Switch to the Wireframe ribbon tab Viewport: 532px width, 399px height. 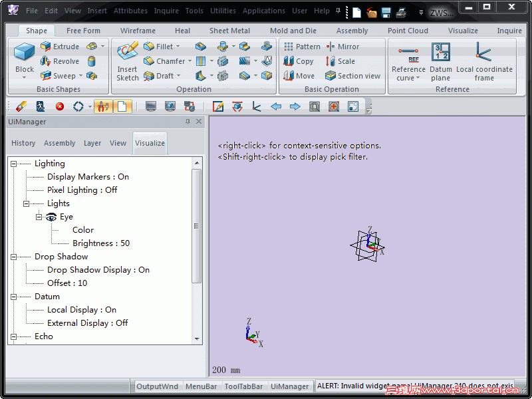pyautogui.click(x=138, y=31)
